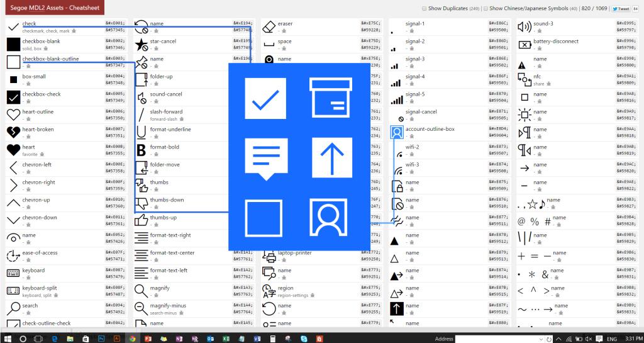Click the Tweet button

(x=621, y=9)
